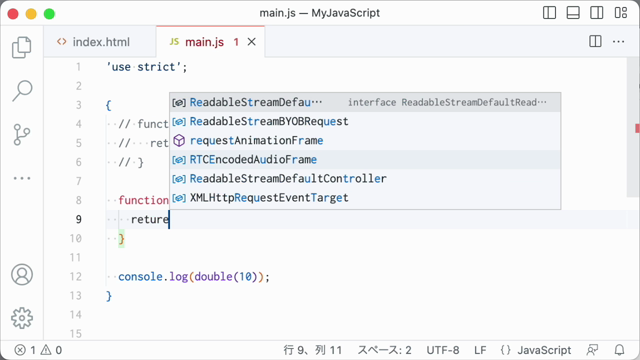The height and width of the screenshot is (360, 640).
Task: Close the main.js tab
Action: point(252,42)
